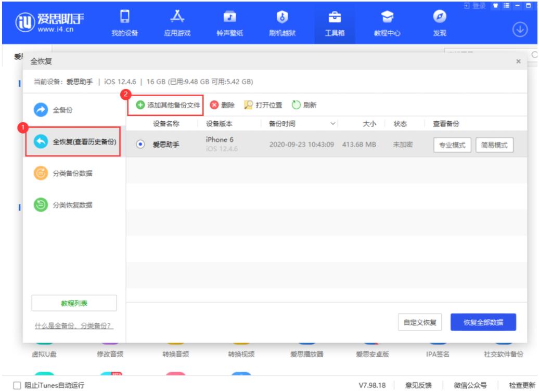Select the 爱思助手 backup radio button
This screenshot has width=539, height=392.
pos(140,145)
